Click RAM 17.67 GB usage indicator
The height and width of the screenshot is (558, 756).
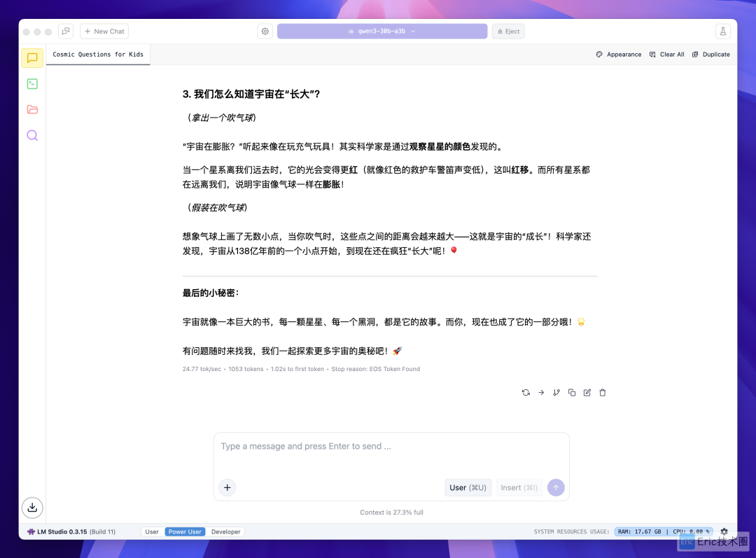click(x=639, y=531)
